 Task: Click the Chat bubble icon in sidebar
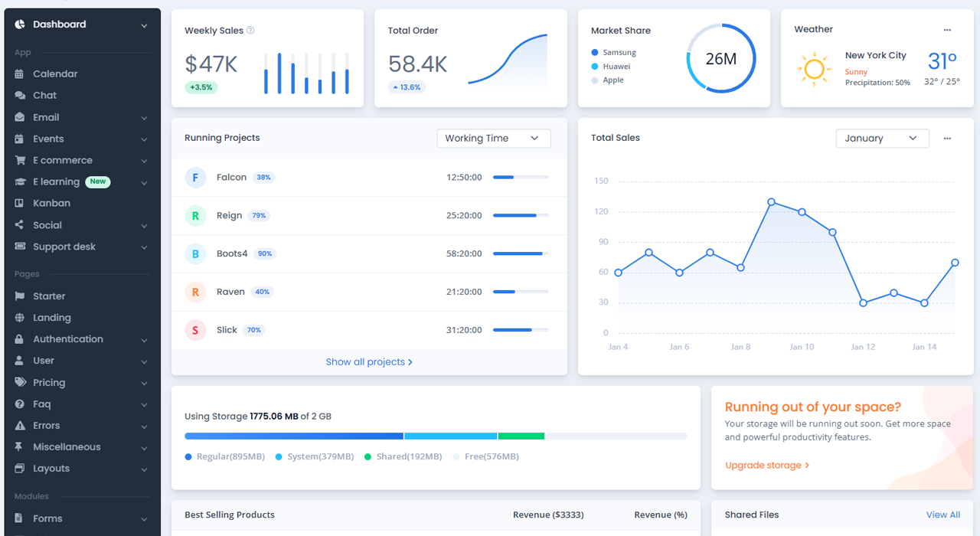pyautogui.click(x=20, y=96)
